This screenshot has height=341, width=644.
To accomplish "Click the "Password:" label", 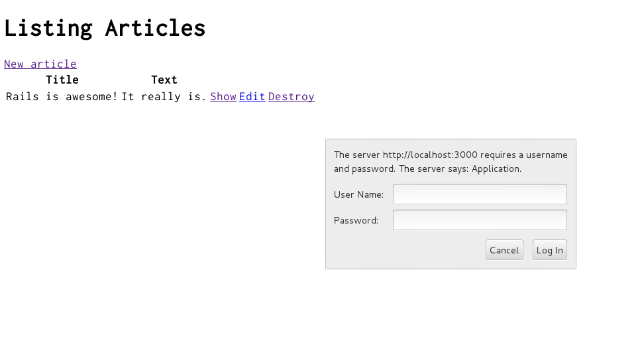I will (x=356, y=221).
